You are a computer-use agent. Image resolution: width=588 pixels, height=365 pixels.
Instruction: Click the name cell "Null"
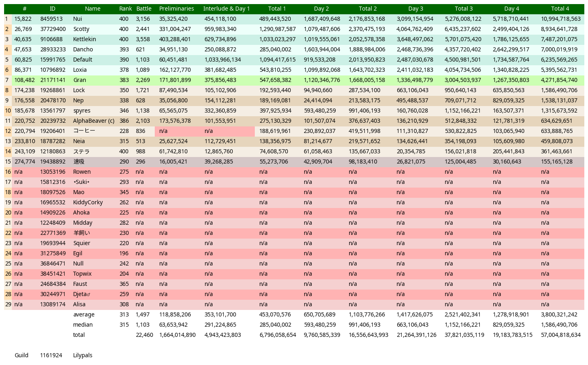coord(78,263)
